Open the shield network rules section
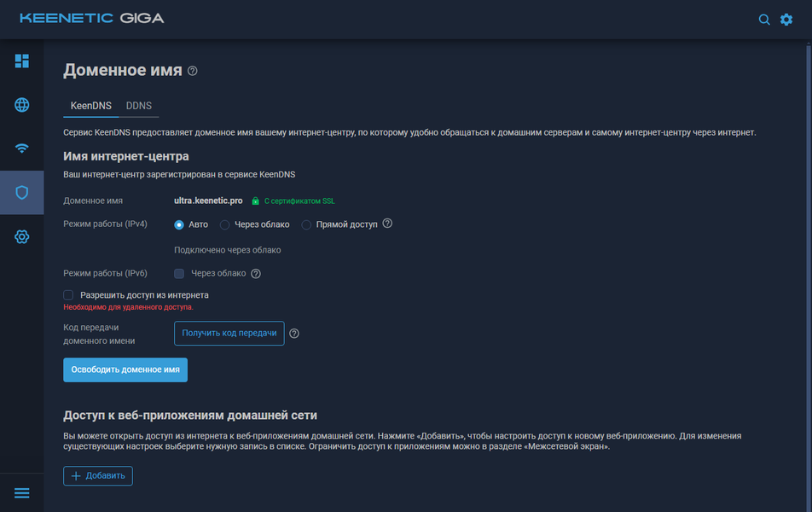The image size is (812, 512). (x=22, y=192)
